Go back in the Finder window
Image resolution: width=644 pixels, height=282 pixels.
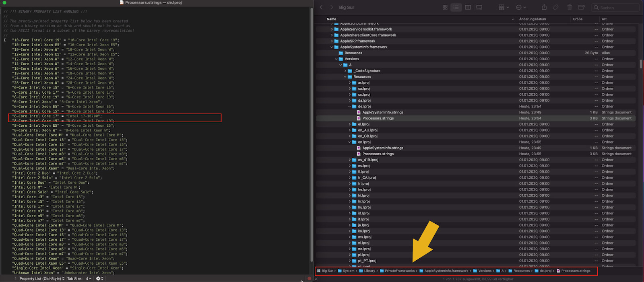[321, 7]
